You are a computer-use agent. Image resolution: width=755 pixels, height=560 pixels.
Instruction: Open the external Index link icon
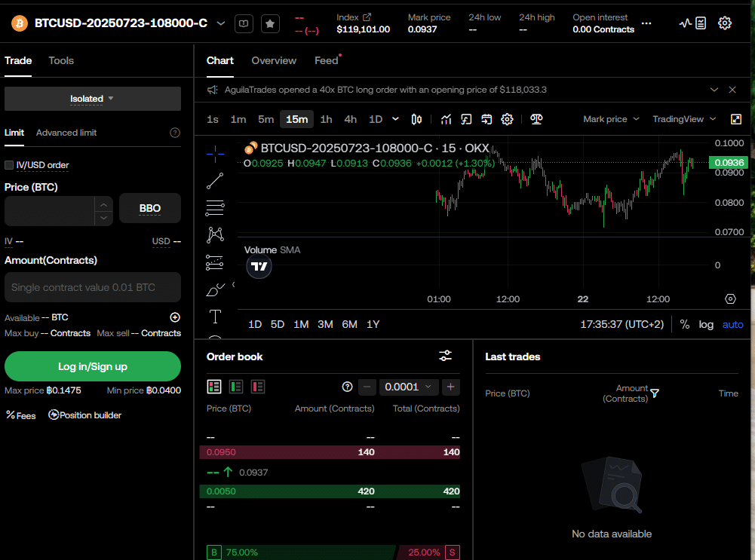(367, 17)
